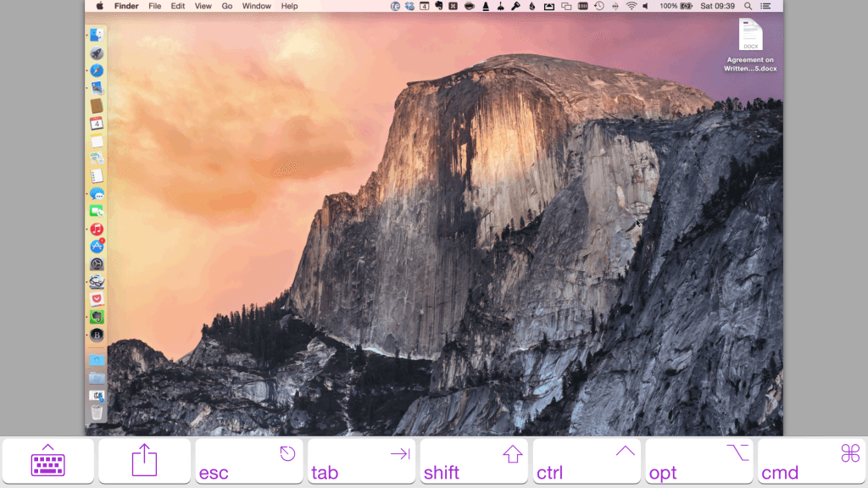Toggle the cmd modifier key
Viewport: 868px width, 488px height.
coord(810,461)
